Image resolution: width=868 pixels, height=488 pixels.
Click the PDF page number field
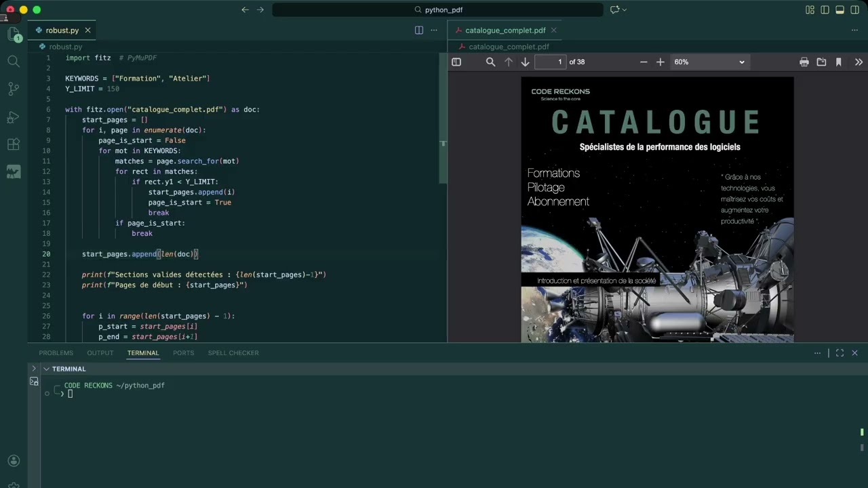point(550,62)
